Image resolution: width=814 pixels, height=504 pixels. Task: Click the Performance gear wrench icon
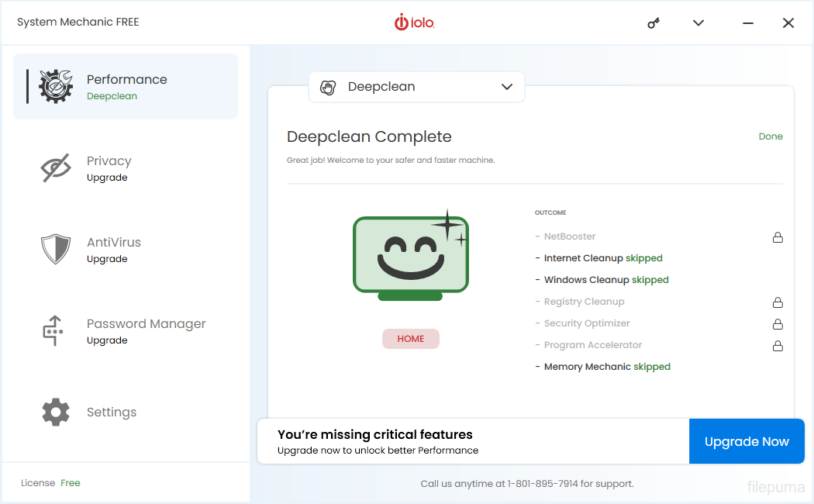[x=56, y=86]
